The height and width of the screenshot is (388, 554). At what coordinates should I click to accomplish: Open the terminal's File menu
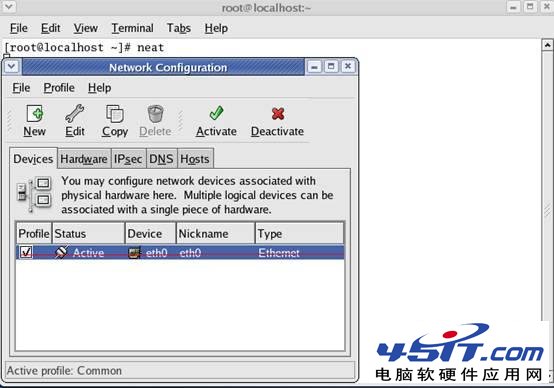point(18,28)
